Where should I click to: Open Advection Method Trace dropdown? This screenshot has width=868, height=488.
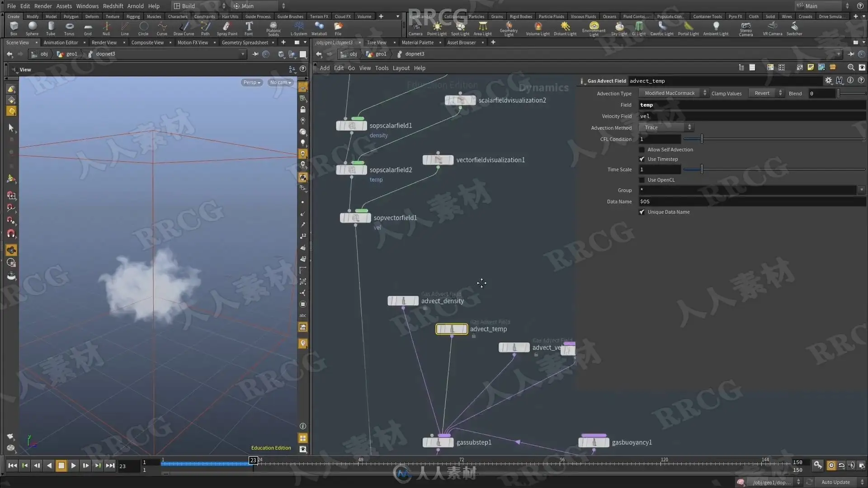point(666,127)
